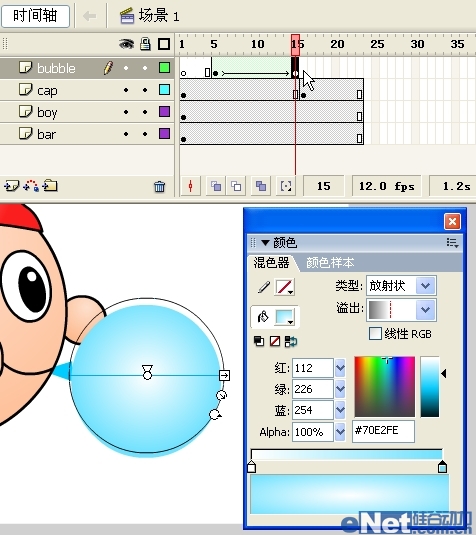Toggle lock dot of the bar layer

click(145, 134)
